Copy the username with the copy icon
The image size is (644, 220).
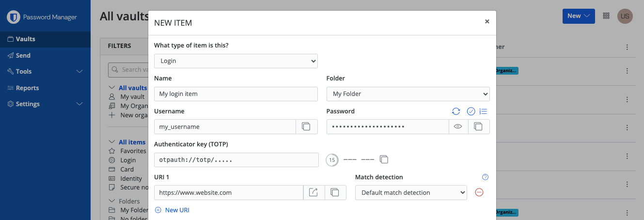pos(306,126)
